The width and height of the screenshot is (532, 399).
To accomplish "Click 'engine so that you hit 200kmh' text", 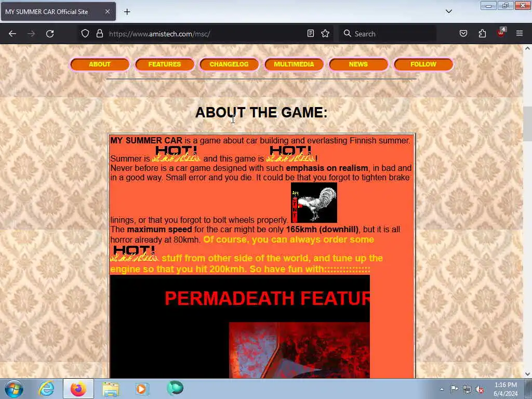I will [177, 269].
